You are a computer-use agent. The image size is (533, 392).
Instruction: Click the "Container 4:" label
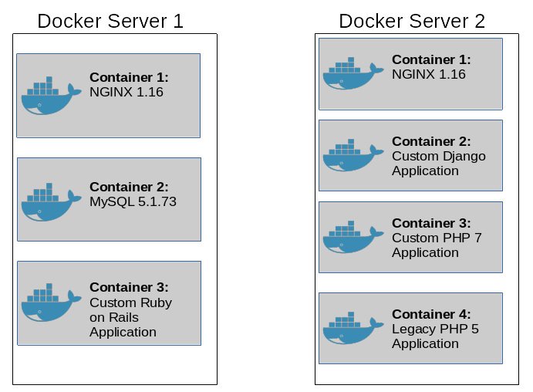pos(431,315)
